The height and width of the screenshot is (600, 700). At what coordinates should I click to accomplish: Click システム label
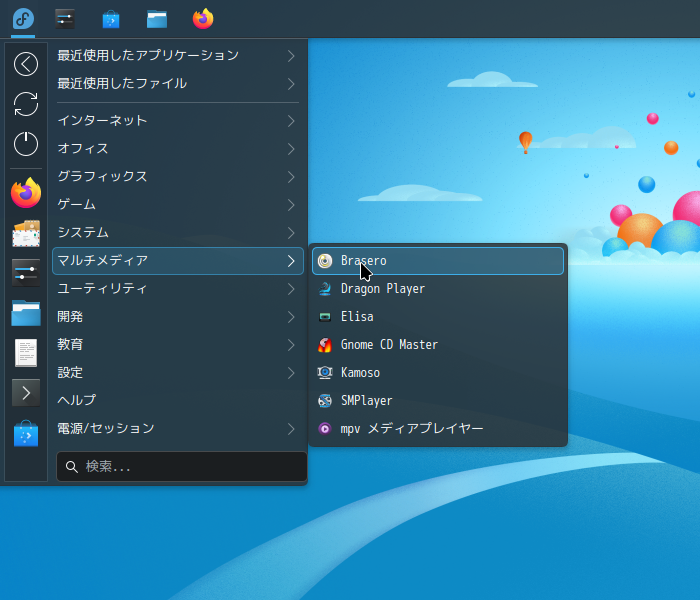point(83,233)
